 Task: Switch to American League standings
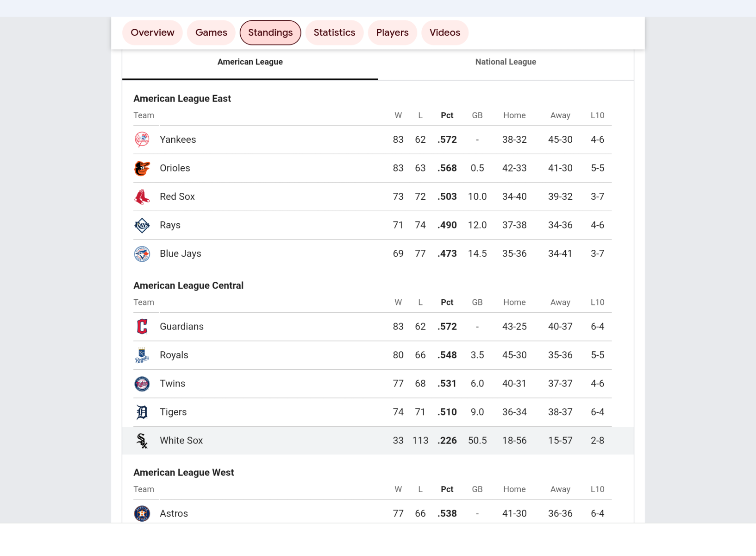click(250, 62)
